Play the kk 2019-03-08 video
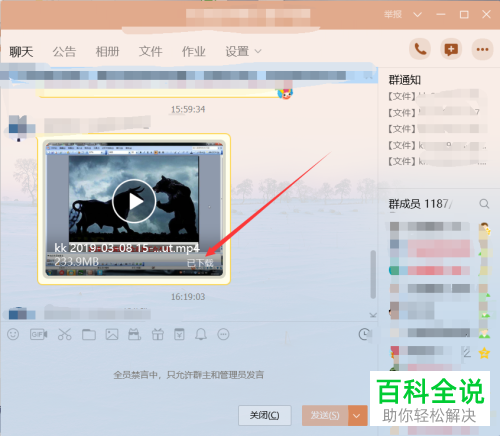 pos(134,201)
